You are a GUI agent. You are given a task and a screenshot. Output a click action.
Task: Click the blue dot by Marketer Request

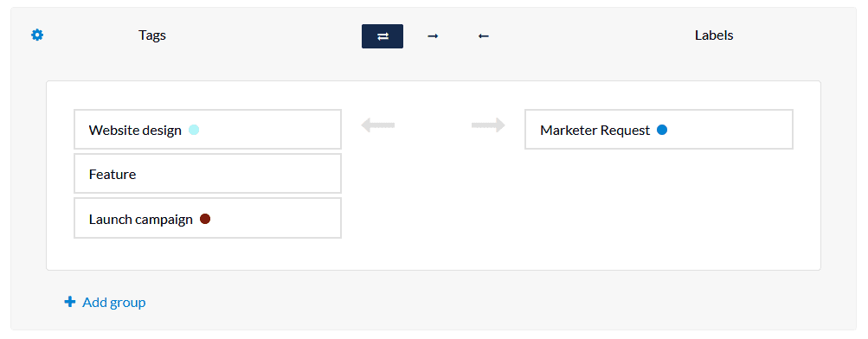pyautogui.click(x=662, y=130)
